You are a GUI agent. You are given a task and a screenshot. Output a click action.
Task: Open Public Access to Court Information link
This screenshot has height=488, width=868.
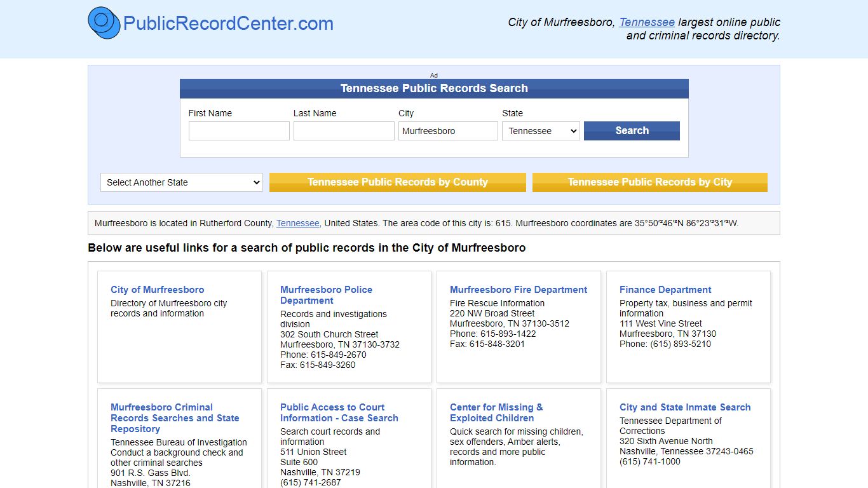pos(339,412)
